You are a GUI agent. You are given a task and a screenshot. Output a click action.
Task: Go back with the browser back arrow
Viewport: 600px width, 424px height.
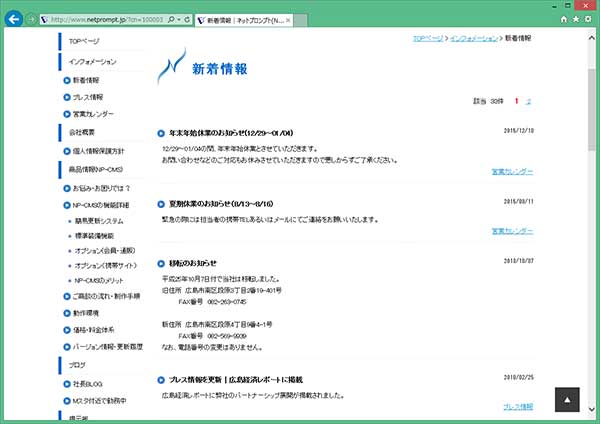coord(14,19)
